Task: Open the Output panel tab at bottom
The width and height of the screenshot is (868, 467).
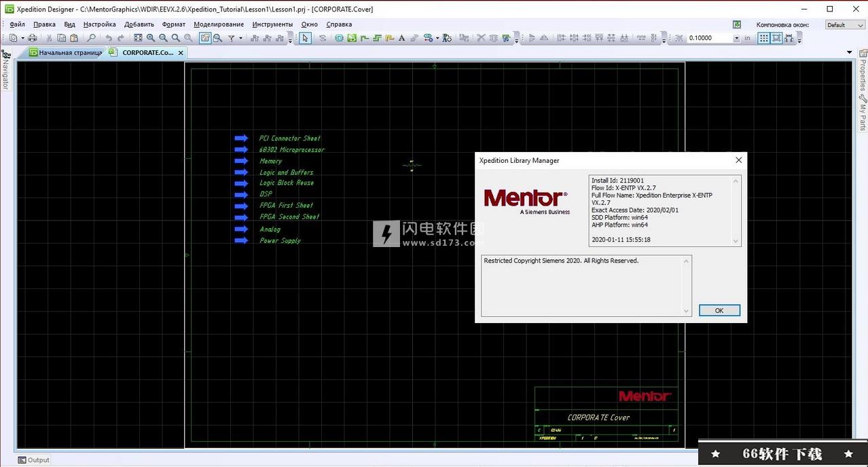Action: [x=34, y=460]
